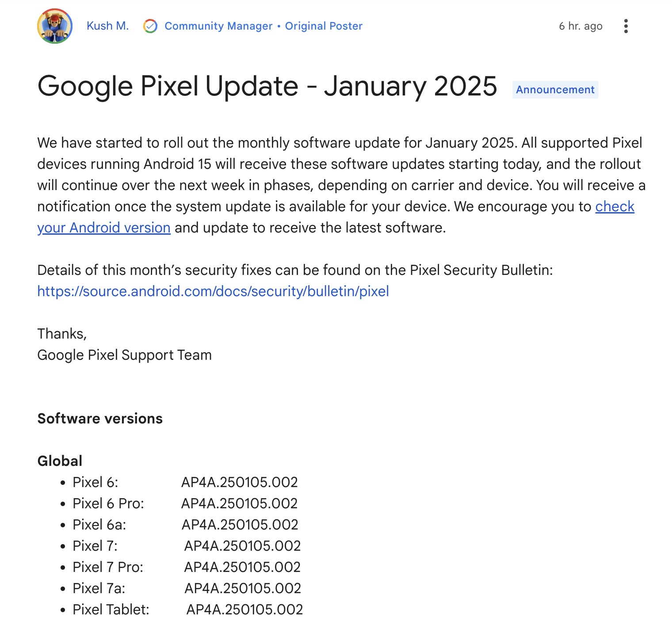This screenshot has width=672, height=621.
Task: Click the Pixel 7 Pro build number
Action: point(242,567)
